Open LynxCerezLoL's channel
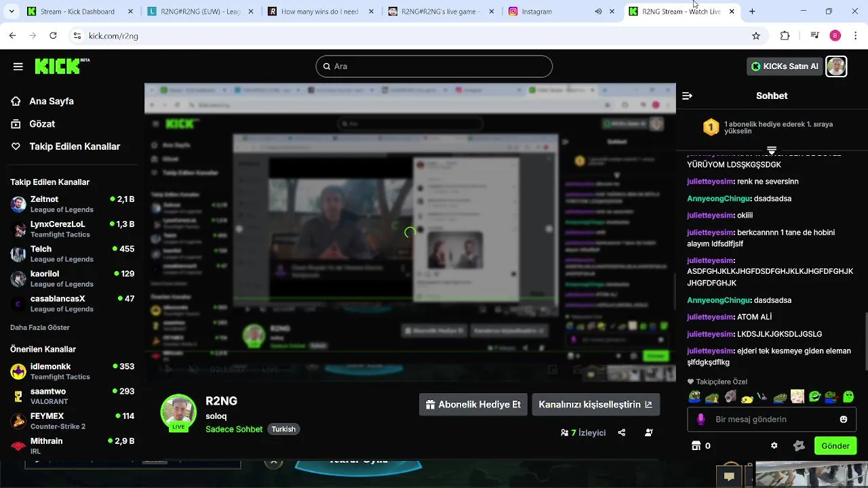This screenshot has width=868, height=488. (x=73, y=229)
